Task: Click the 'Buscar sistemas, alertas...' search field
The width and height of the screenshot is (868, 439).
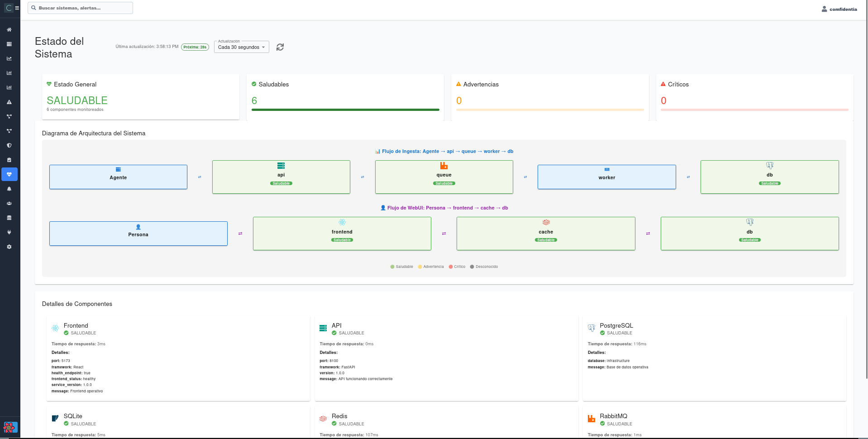Action: tap(80, 8)
